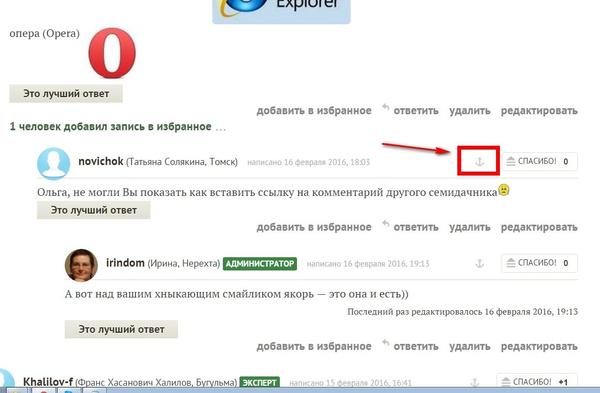Click the green ЭКСПЕРТ badge
This screenshot has width=600, height=393.
(x=259, y=382)
